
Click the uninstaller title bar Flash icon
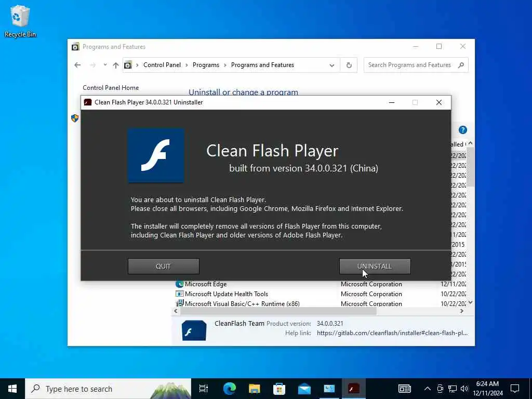click(88, 102)
